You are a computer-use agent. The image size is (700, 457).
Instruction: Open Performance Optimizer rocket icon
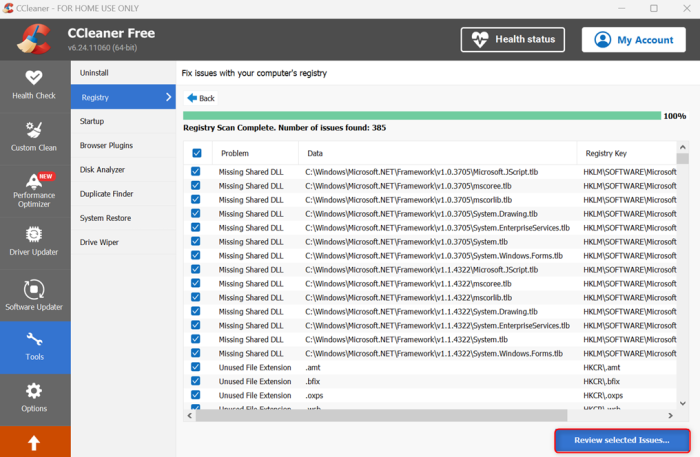[34, 181]
